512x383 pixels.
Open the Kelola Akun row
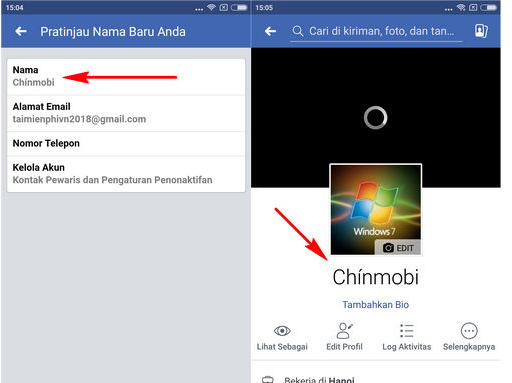point(126,174)
